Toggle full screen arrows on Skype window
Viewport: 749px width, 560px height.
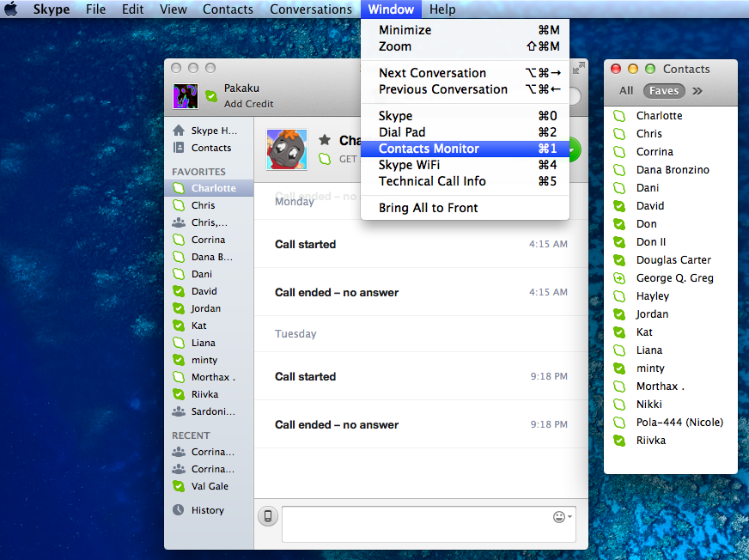[578, 68]
